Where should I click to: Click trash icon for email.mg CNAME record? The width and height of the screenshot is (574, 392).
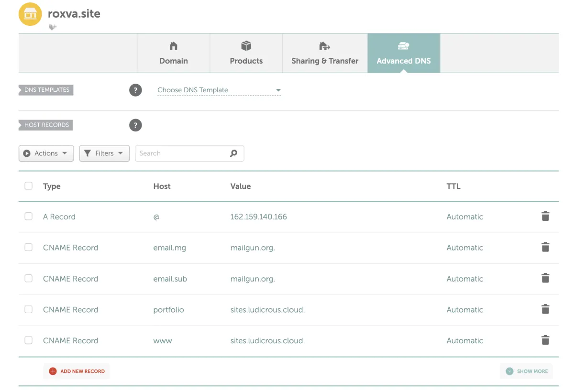[x=545, y=248]
